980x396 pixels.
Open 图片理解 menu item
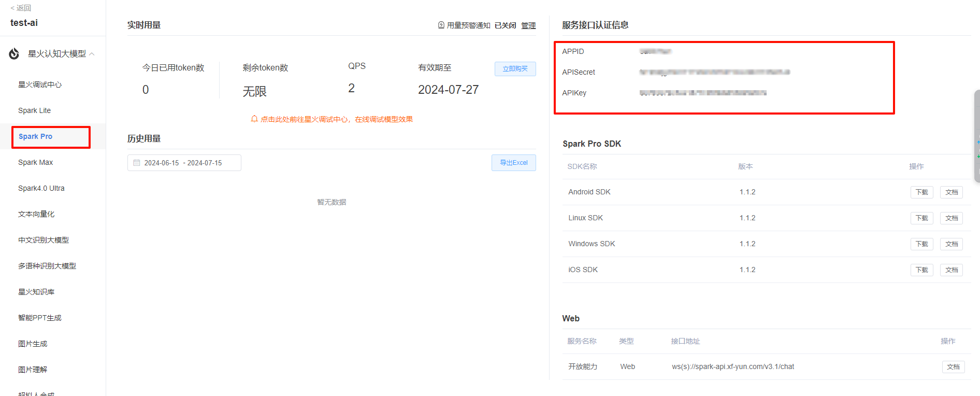coord(33,370)
